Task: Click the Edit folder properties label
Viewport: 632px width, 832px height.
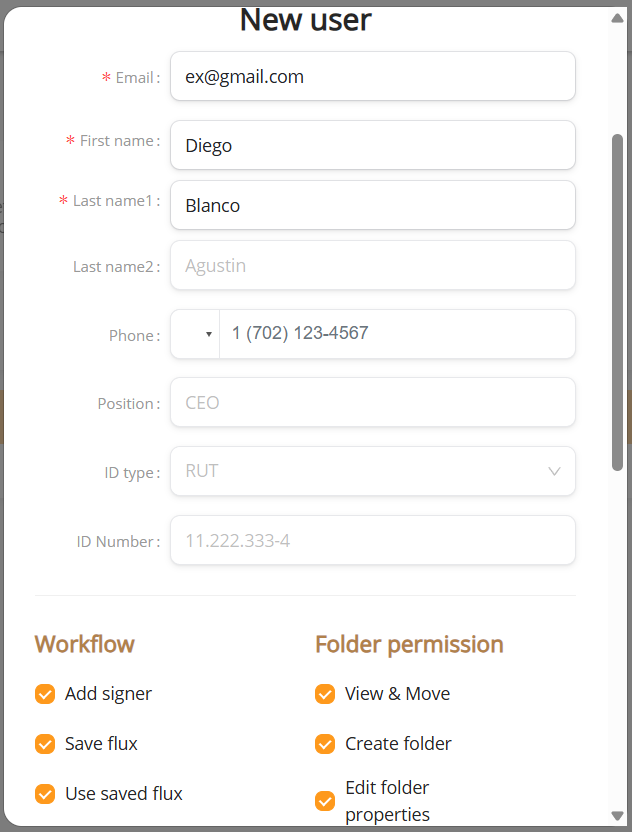Action: (387, 801)
